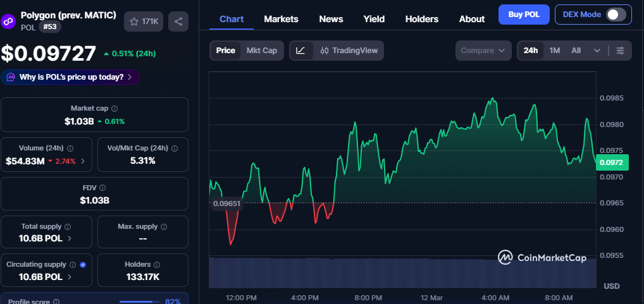Screen dimensions: 644x304
Task: Click info icon next to Vol/Mkt Cap (24h)
Action: [x=175, y=148]
